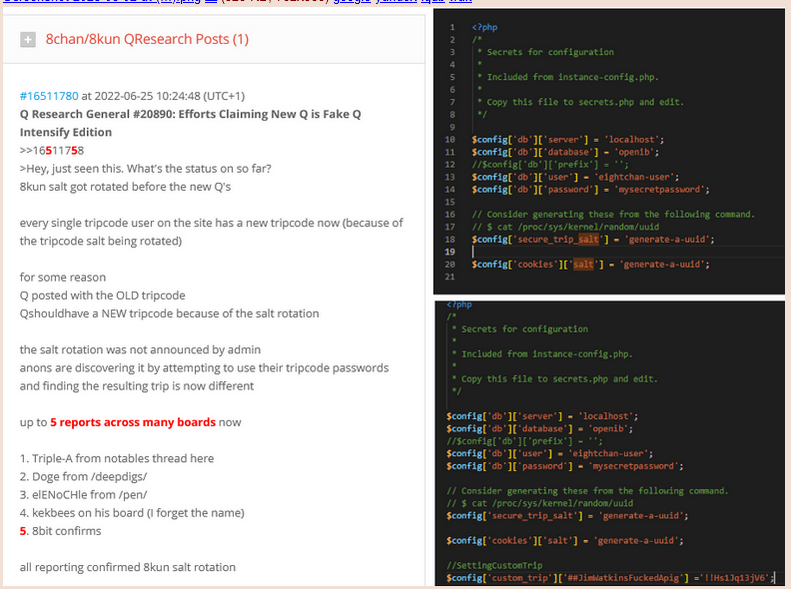Click 'Secrets for configuration' in upper code image
This screenshot has height=589, width=791.
click(550, 52)
